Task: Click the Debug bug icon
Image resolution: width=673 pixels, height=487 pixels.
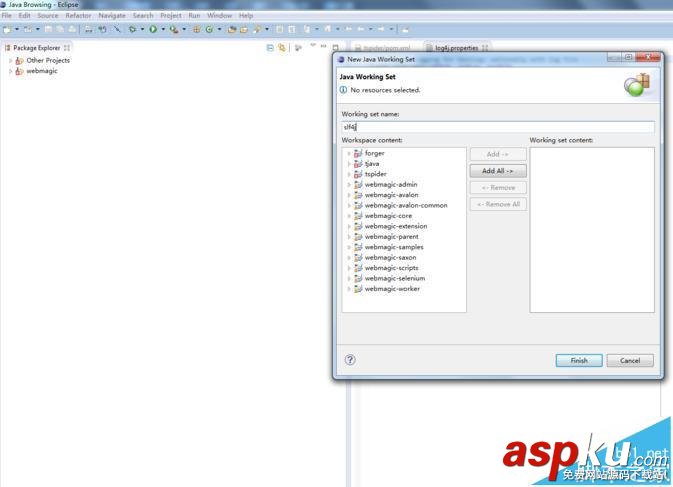Action: (x=133, y=29)
